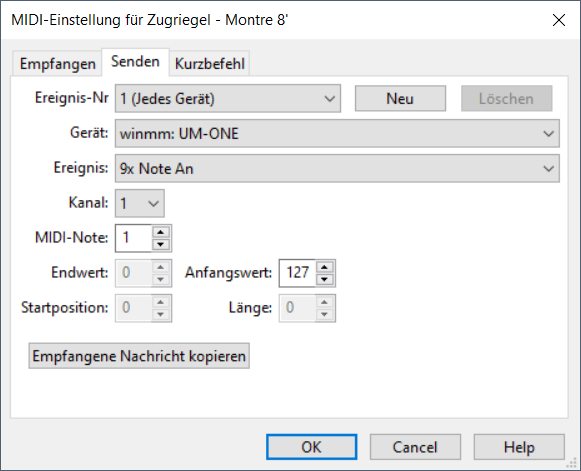Expand the Gerät device dropdown
The height and width of the screenshot is (471, 581).
pyautogui.click(x=337, y=133)
